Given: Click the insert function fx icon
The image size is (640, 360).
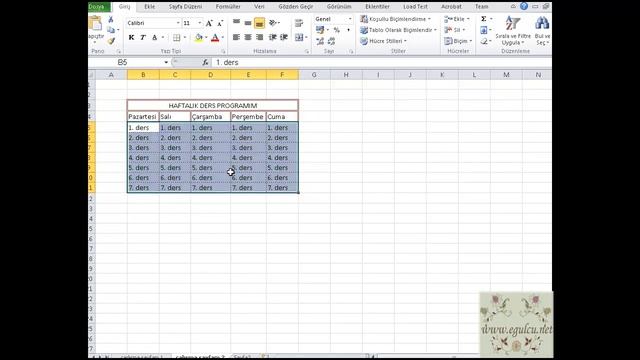Looking at the screenshot, I should tap(205, 62).
